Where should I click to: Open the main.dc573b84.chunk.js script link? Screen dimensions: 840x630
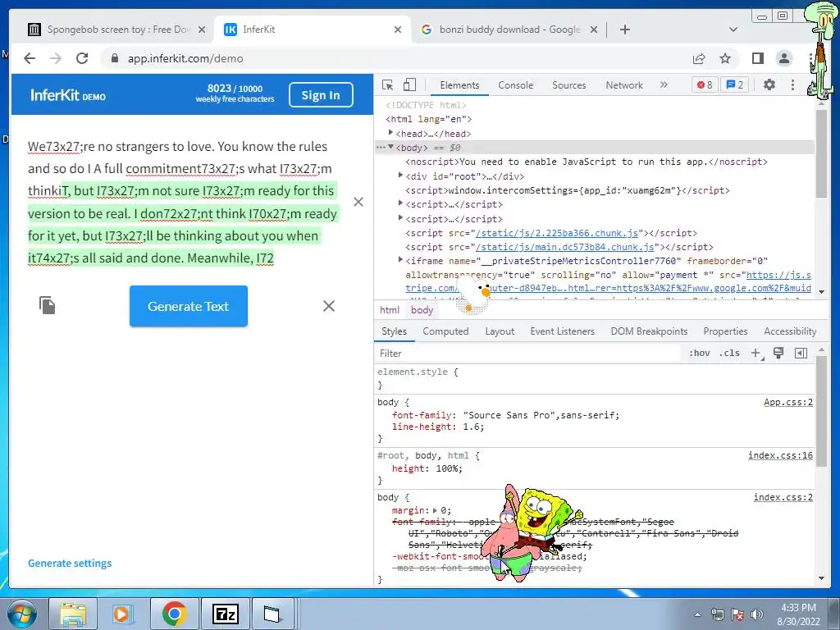(x=564, y=247)
